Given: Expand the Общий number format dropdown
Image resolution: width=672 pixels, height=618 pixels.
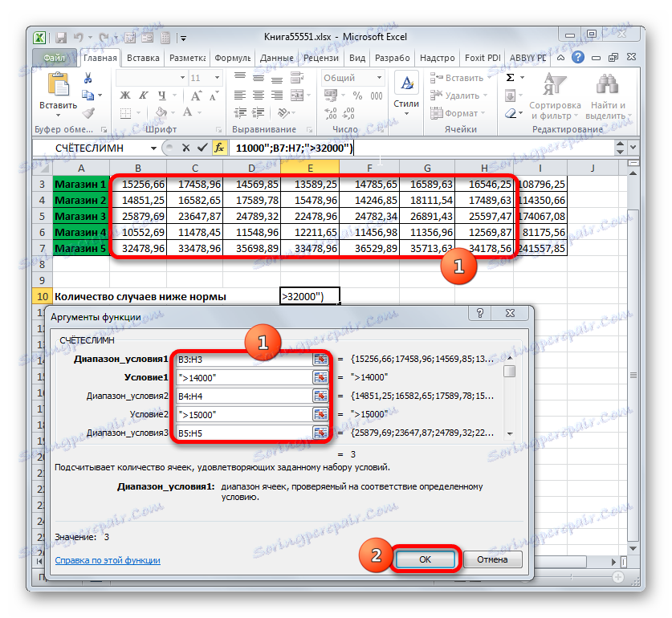Looking at the screenshot, I should point(379,78).
